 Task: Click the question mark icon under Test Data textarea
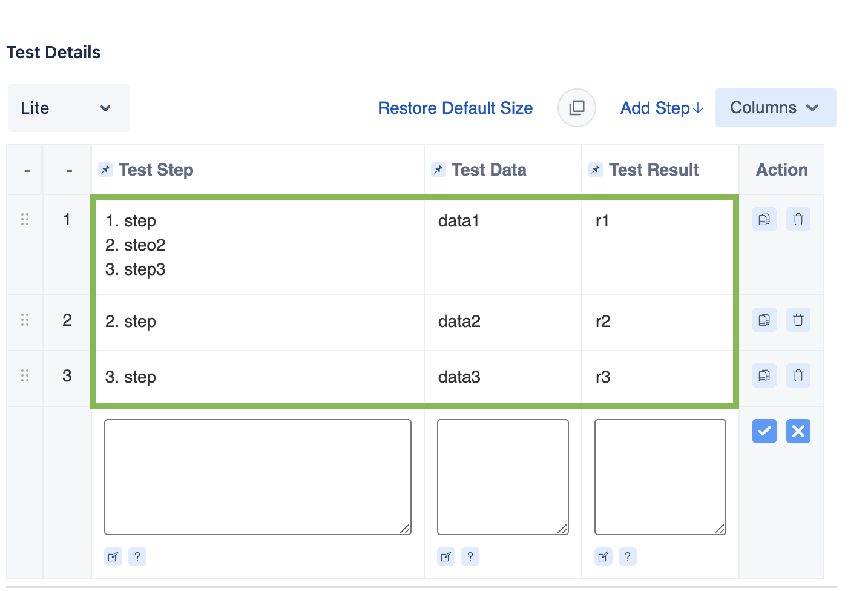[470, 556]
